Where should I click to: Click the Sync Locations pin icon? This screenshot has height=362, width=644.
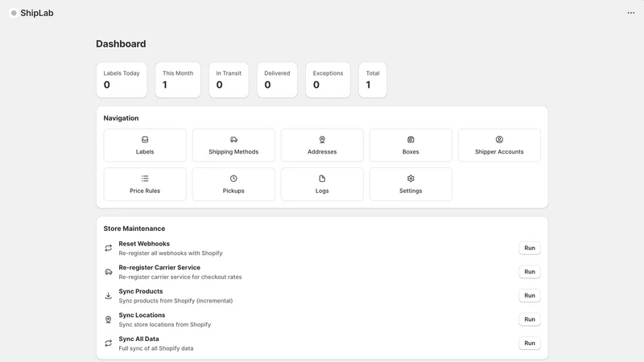[109, 319]
